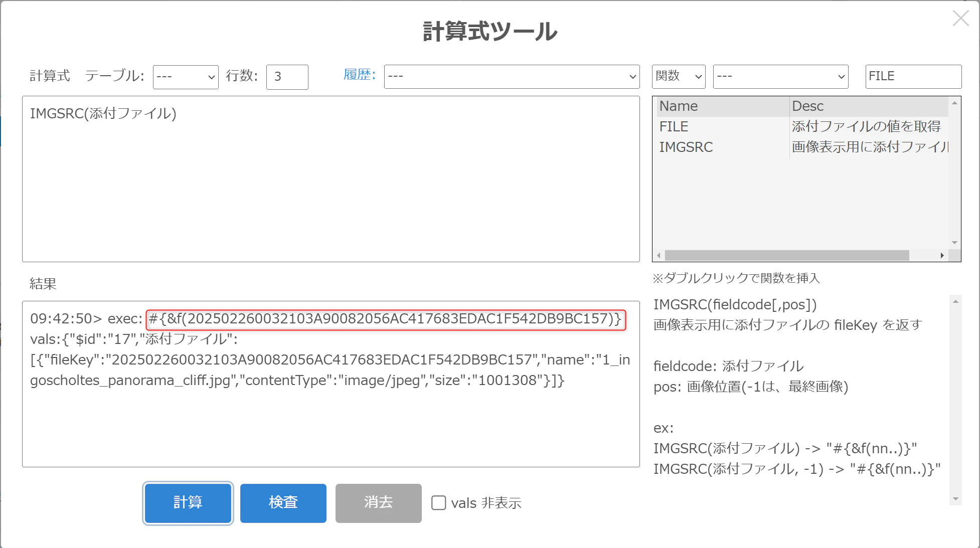980x548 pixels.
Task: Open the 履歴 history dropdown
Action: coord(512,76)
